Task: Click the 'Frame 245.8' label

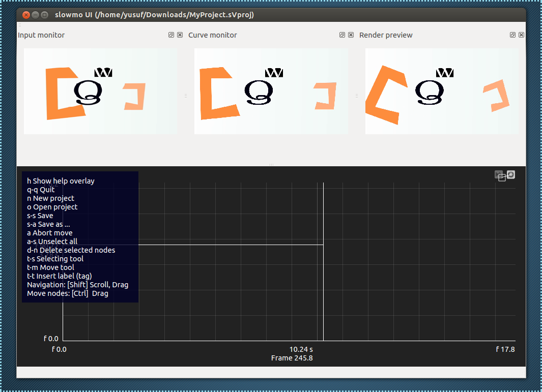Action: pos(292,358)
